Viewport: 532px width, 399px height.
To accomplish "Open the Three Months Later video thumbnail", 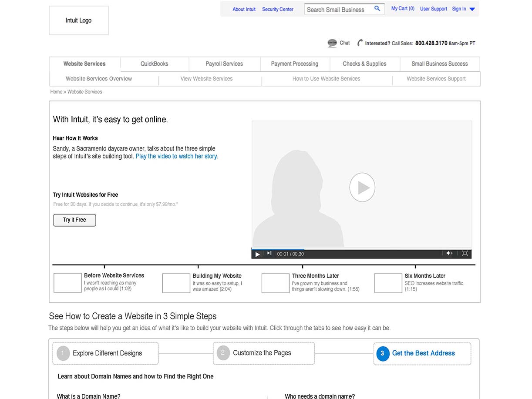I will tap(276, 283).
